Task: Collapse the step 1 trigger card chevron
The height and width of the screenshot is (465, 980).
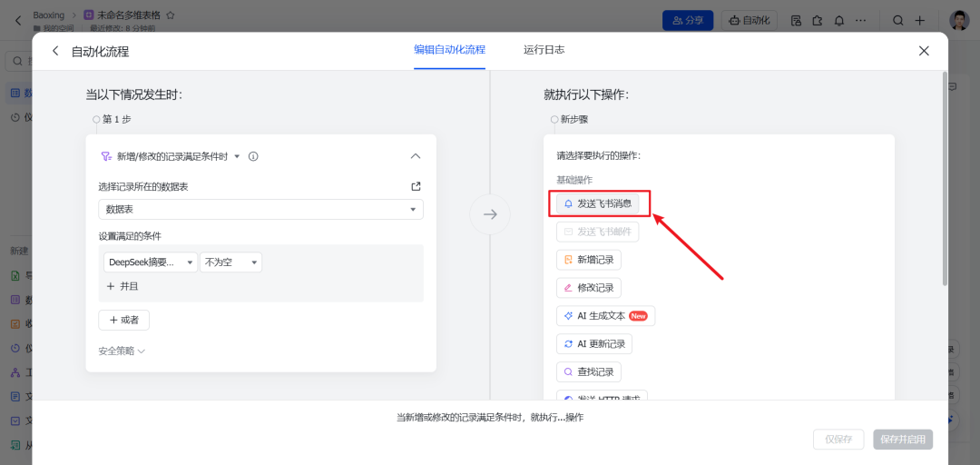Action: click(x=416, y=156)
